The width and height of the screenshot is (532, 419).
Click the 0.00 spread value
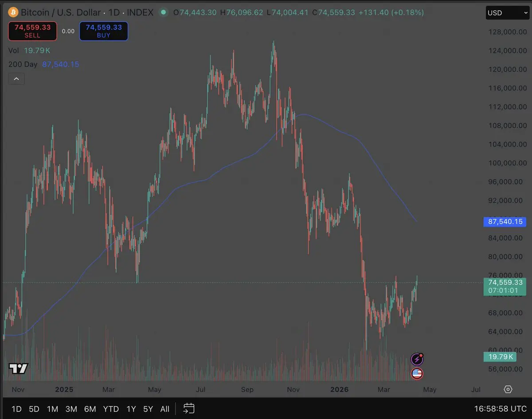coord(68,31)
